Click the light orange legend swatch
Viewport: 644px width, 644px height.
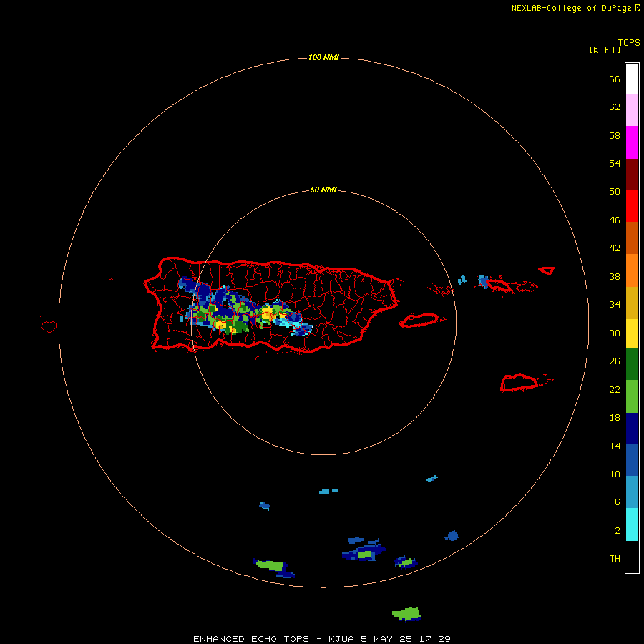(x=632, y=270)
